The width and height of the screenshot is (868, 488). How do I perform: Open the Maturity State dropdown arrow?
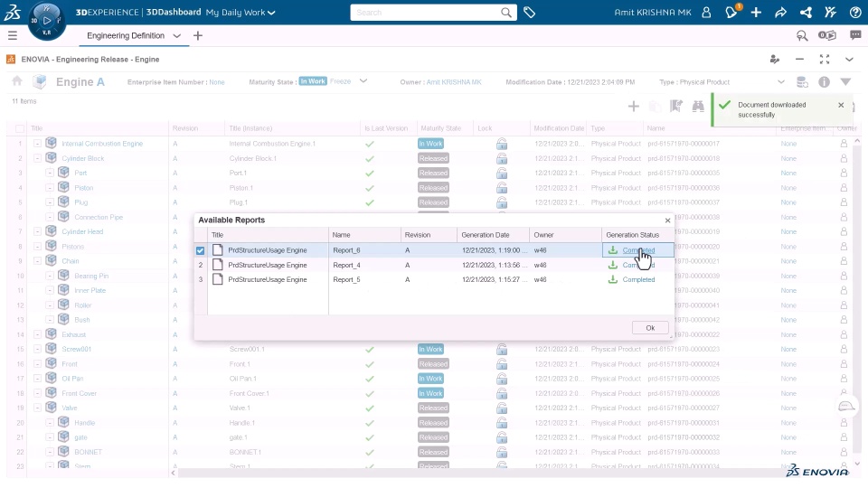coord(363,80)
